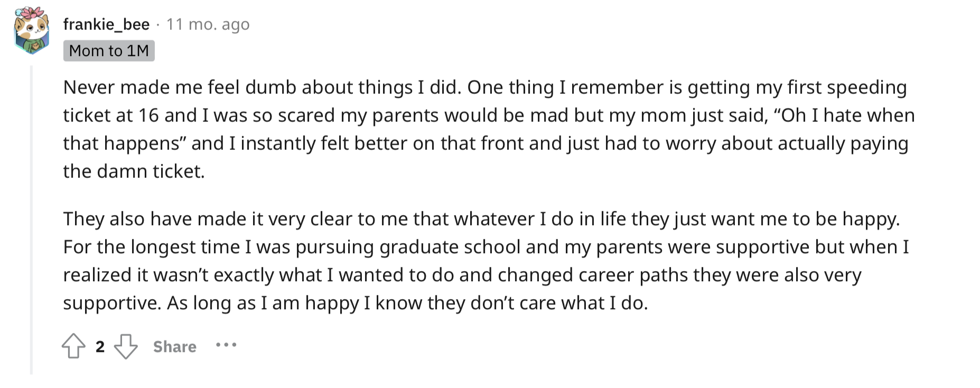
Task: Upvote frankie_bee's comment
Action: point(73,346)
